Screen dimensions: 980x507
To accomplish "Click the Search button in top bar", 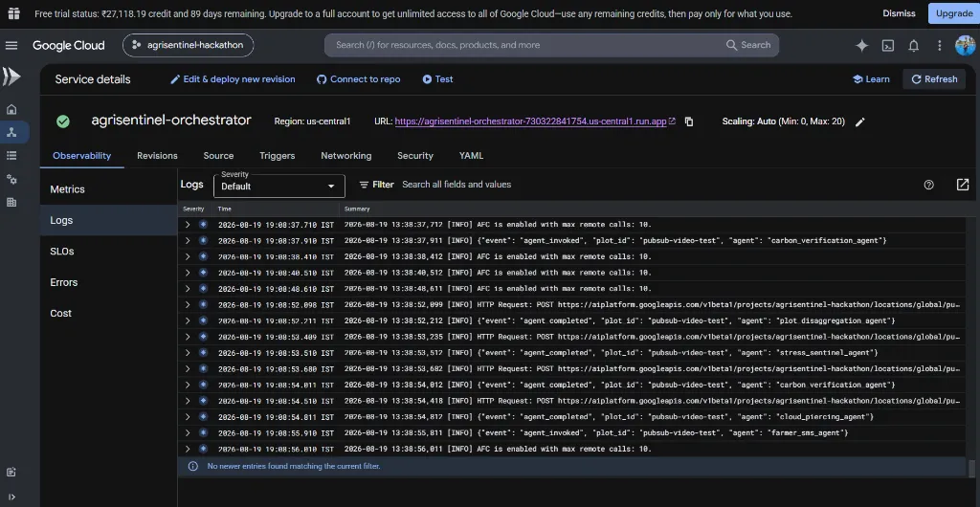I will tap(748, 45).
